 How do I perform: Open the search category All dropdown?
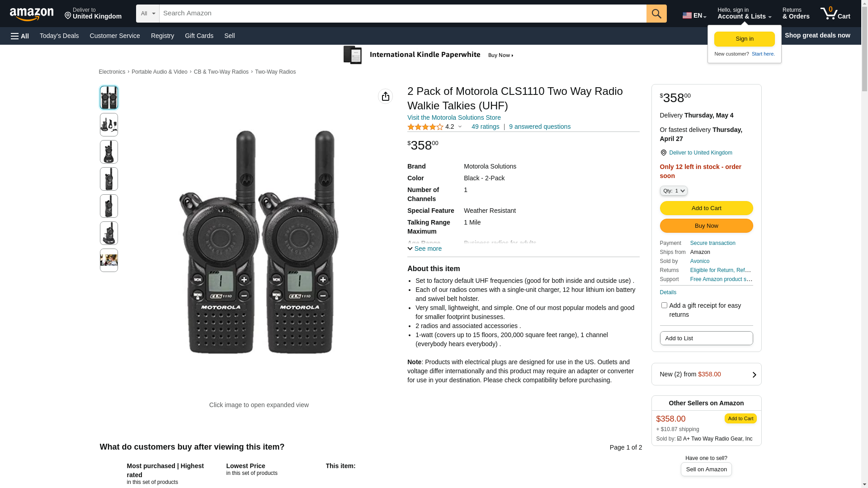148,14
